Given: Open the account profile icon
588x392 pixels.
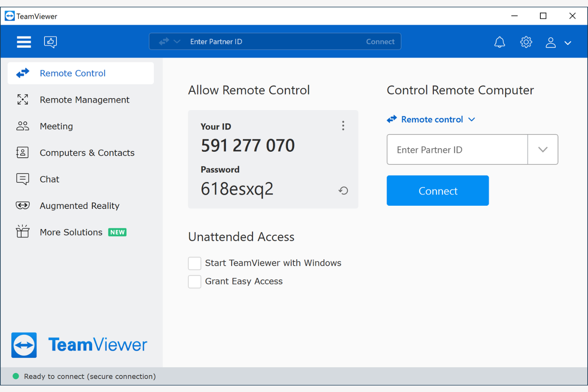Looking at the screenshot, I should click(x=551, y=42).
